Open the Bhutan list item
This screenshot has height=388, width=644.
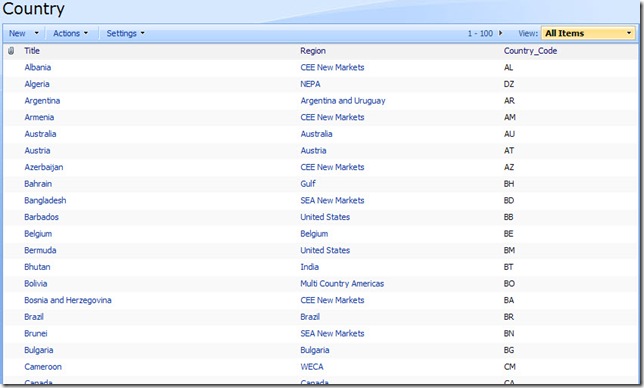click(x=37, y=267)
